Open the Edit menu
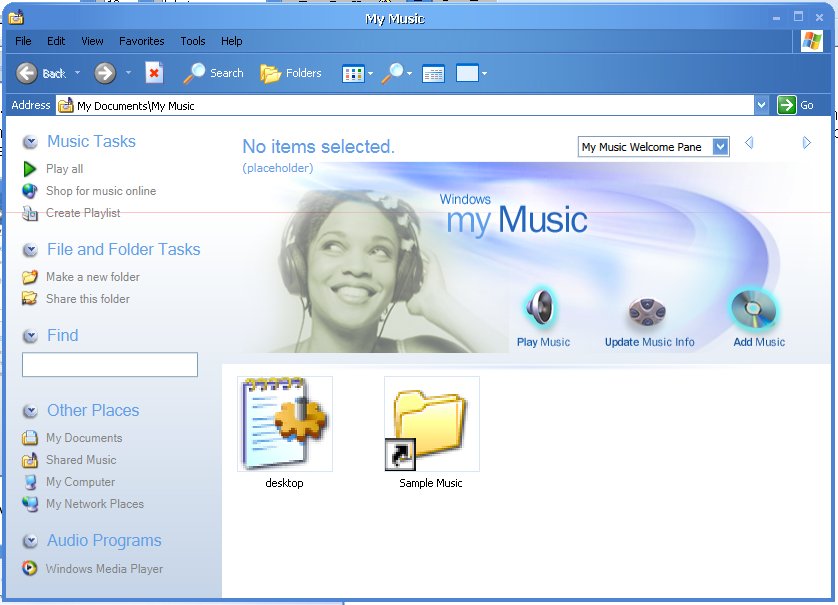 pyautogui.click(x=56, y=41)
